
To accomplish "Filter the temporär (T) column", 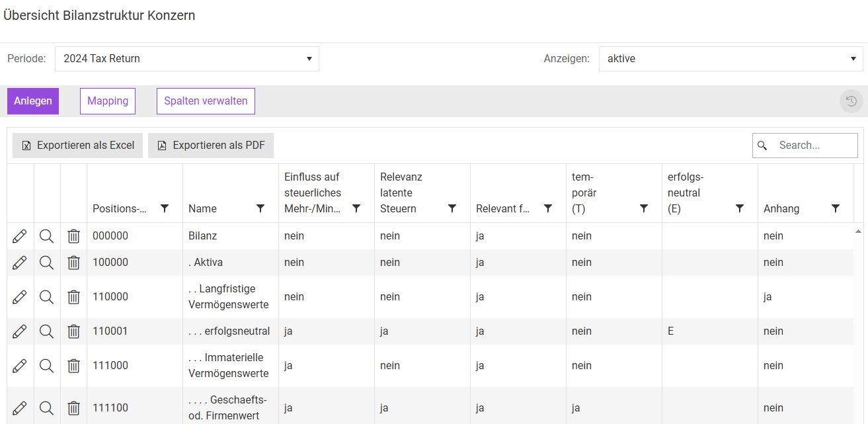I will pos(644,208).
